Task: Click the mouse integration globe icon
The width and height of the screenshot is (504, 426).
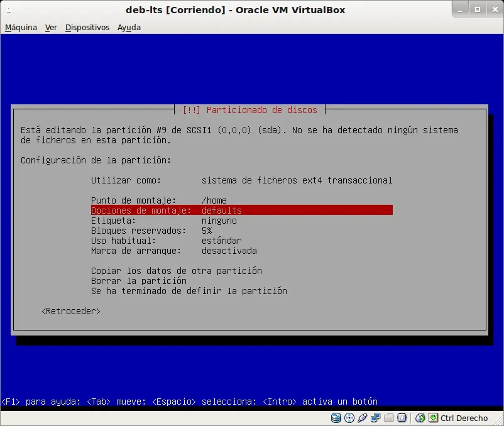Action: point(420,418)
